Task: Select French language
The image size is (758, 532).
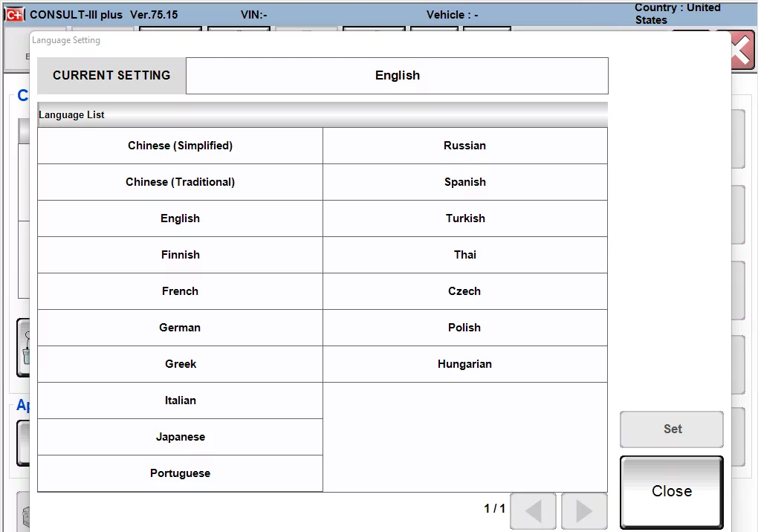Action: click(180, 291)
